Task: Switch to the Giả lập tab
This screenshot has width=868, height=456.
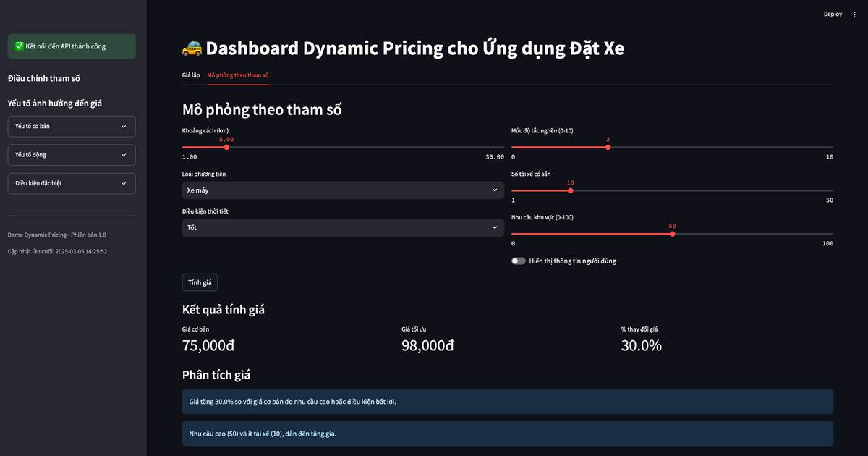Action: click(x=190, y=75)
